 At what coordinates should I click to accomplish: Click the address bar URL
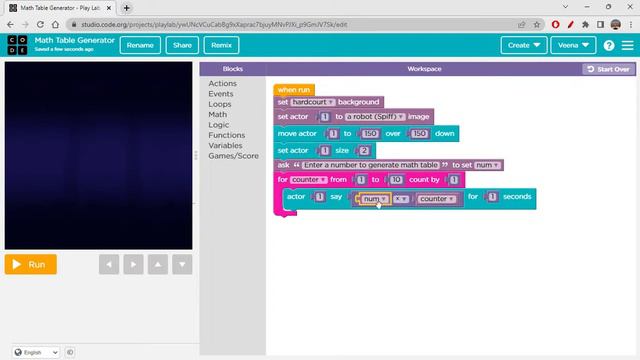214,24
